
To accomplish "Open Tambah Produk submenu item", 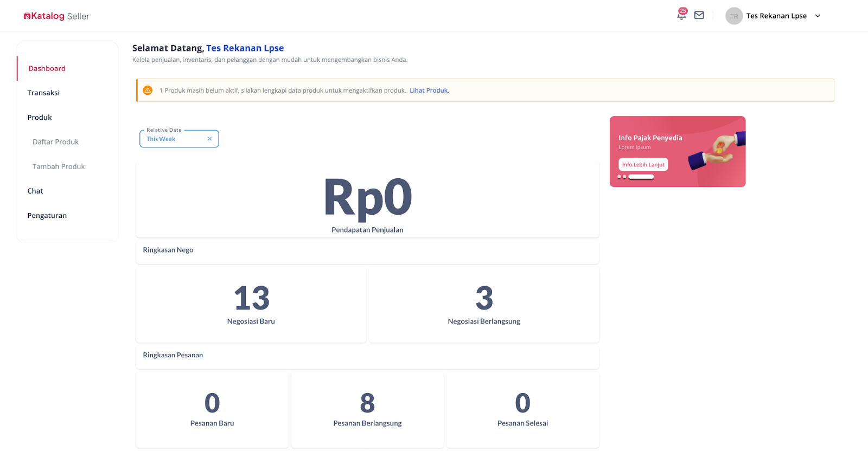I will [x=59, y=166].
